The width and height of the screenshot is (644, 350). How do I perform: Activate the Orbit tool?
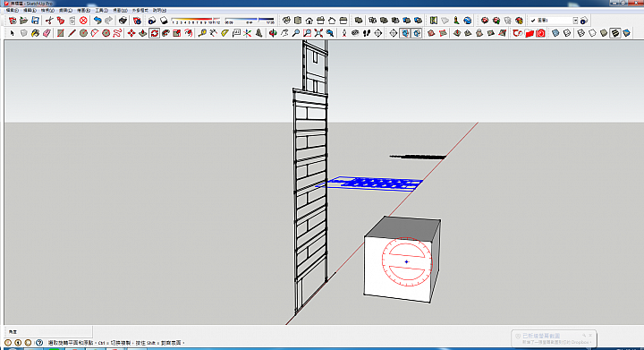click(x=273, y=33)
